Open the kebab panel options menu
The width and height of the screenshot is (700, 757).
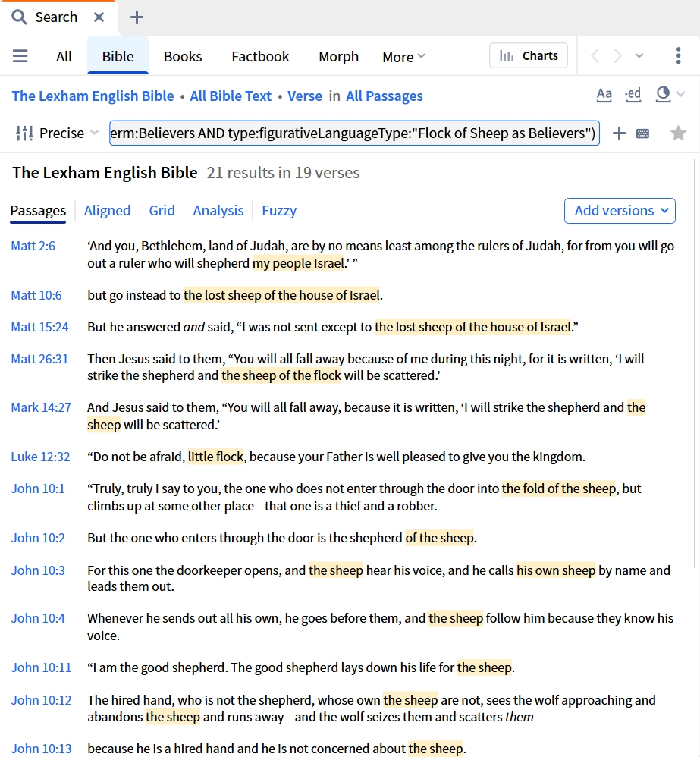click(x=678, y=56)
